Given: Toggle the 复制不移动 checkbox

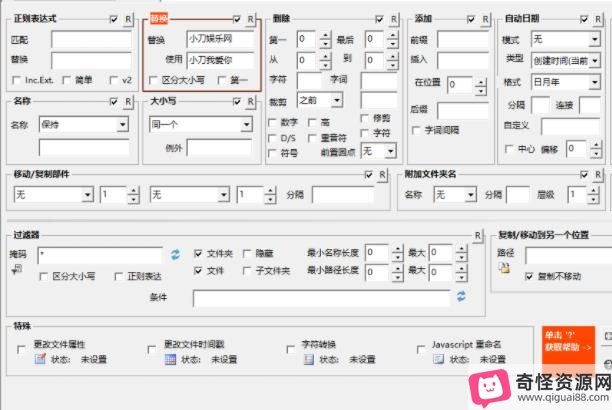Looking at the screenshot, I should tap(529, 275).
